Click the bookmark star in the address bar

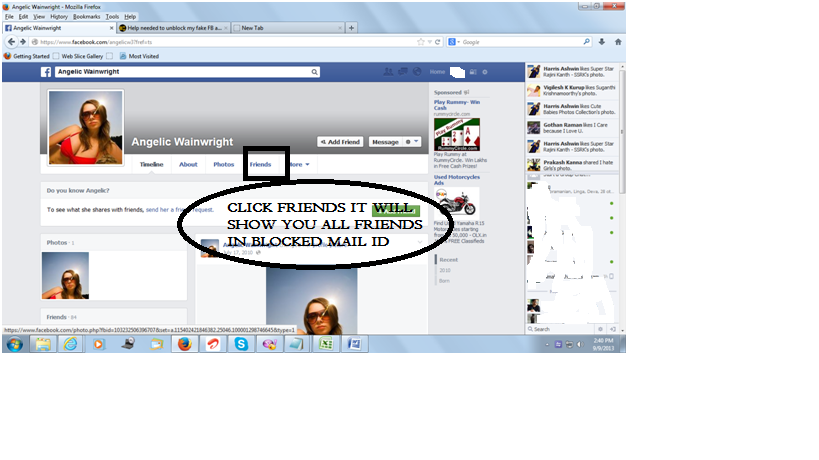point(420,42)
